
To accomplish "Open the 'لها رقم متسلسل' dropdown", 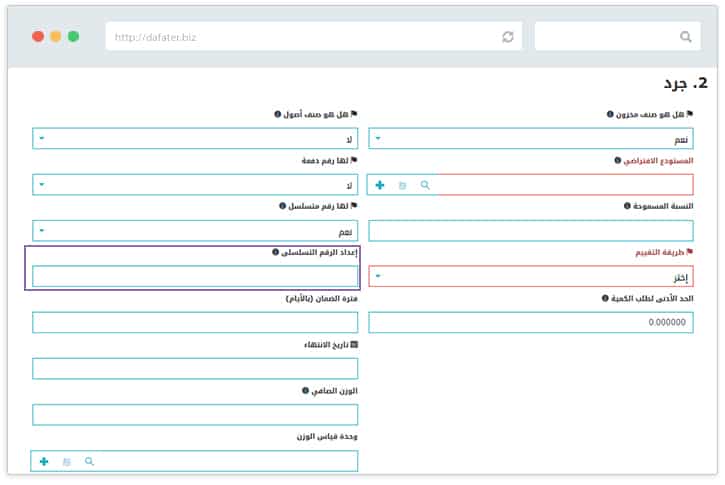I will coord(195,231).
